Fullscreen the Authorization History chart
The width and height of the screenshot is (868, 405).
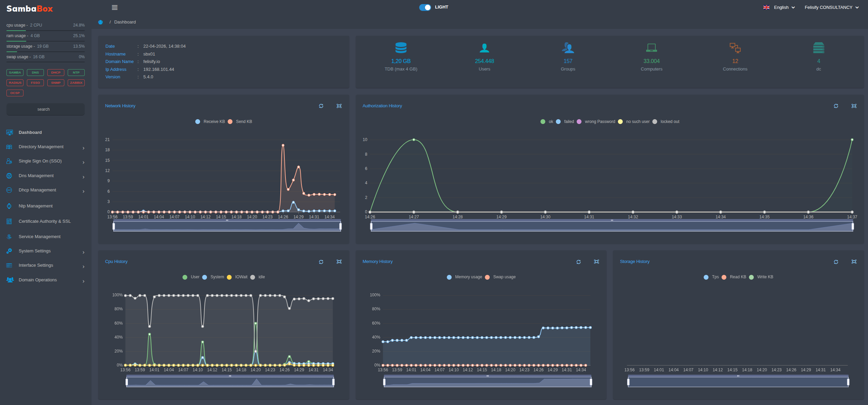pos(854,106)
